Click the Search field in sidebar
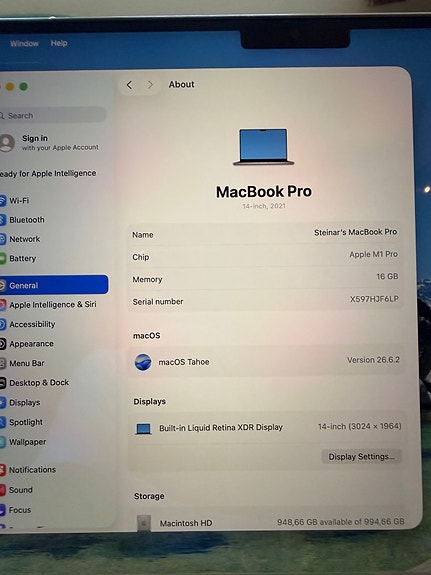This screenshot has height=575, width=431. 52,116
